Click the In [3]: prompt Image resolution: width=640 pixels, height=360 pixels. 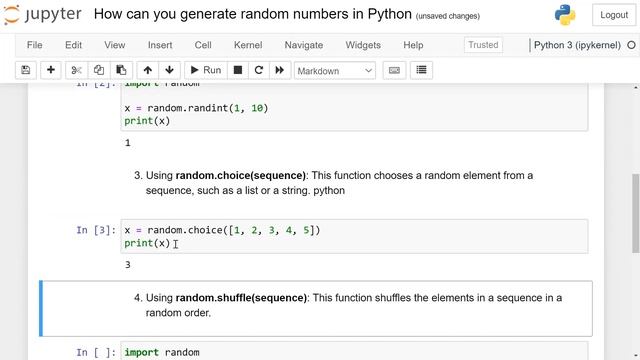[96, 230]
